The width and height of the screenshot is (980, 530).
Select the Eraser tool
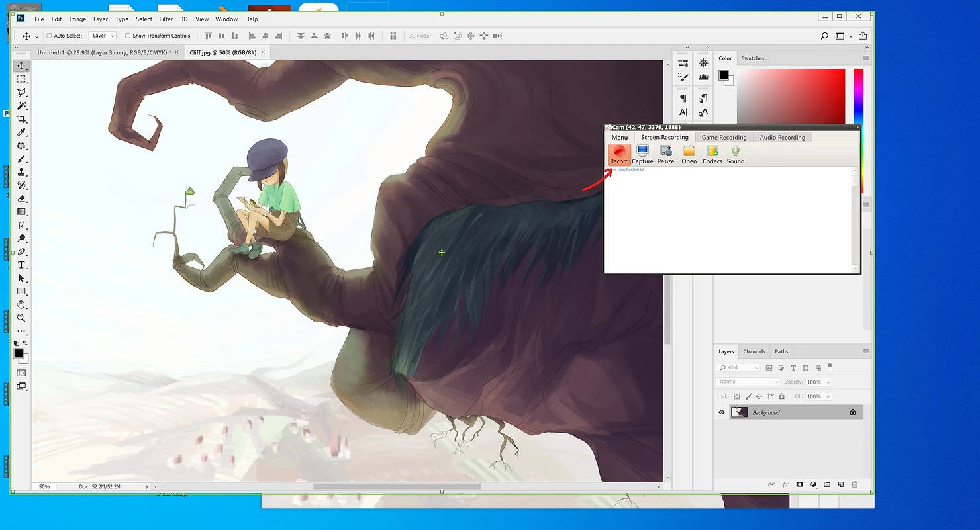click(21, 199)
